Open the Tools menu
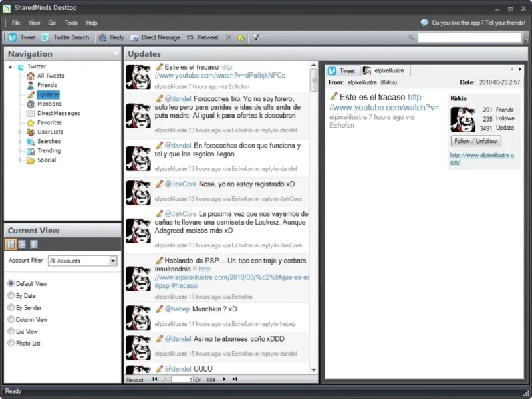Image resolution: width=532 pixels, height=399 pixels. point(71,23)
